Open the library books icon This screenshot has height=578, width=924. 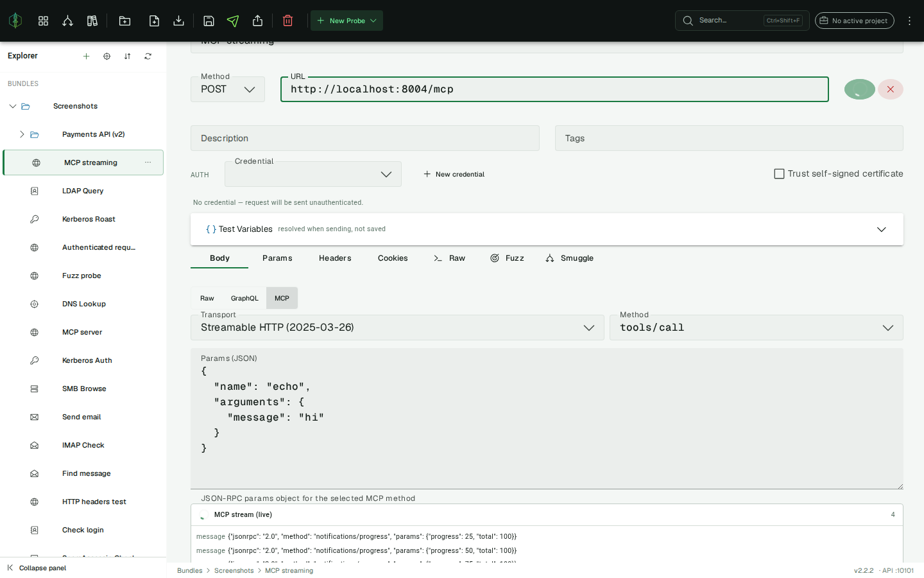[92, 21]
